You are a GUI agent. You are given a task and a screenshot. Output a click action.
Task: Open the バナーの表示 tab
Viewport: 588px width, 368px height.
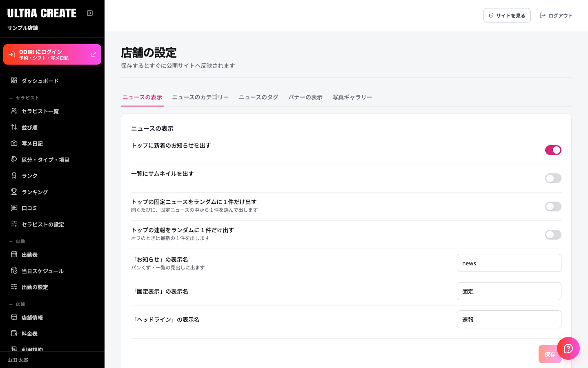click(x=305, y=97)
